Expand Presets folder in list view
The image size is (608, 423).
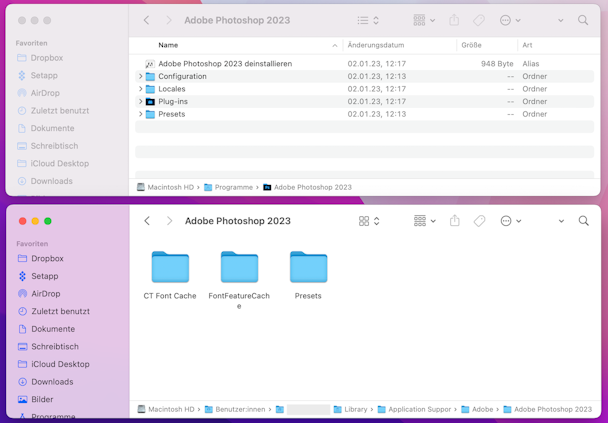tap(140, 114)
